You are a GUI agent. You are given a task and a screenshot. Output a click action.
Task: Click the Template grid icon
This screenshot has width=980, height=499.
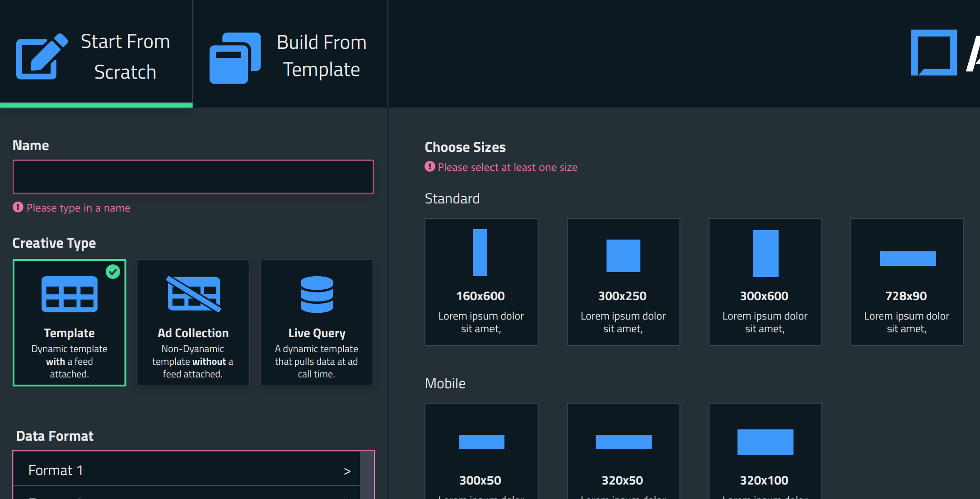tap(69, 295)
